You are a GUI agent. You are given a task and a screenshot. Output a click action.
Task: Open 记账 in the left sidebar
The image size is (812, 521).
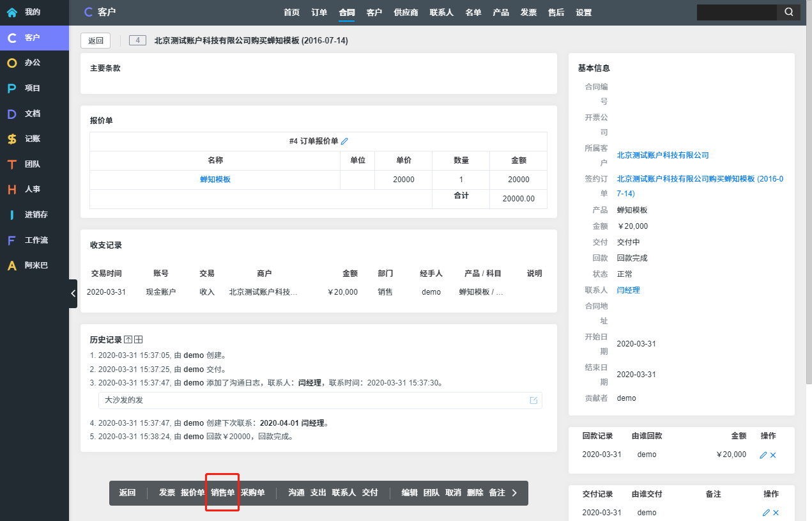[32, 139]
